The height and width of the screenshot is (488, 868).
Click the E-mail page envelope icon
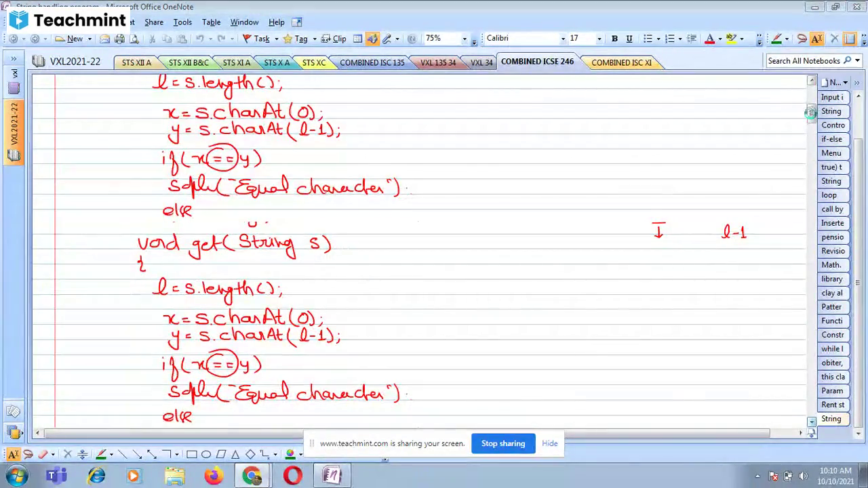[x=104, y=39]
